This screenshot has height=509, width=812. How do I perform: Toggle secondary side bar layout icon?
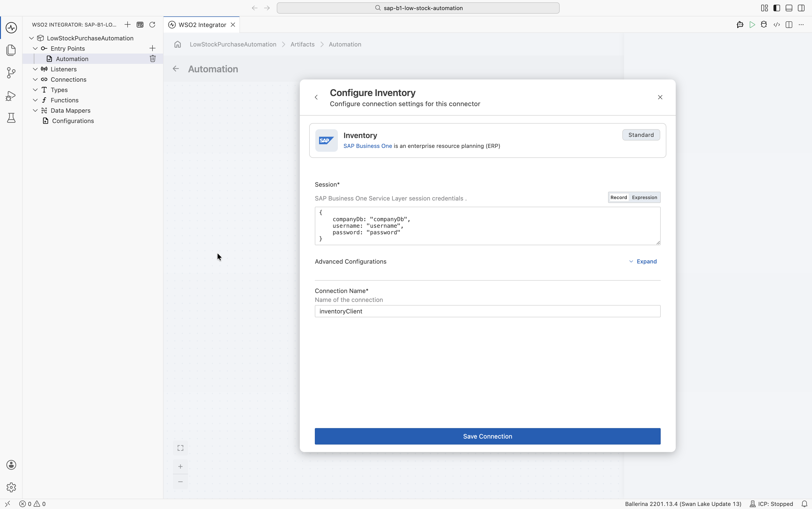click(801, 8)
